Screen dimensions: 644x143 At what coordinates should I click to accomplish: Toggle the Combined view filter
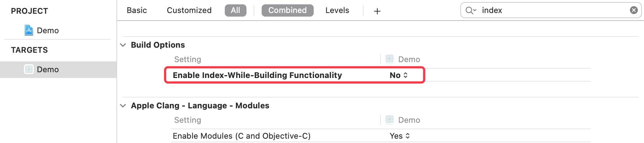click(x=287, y=10)
